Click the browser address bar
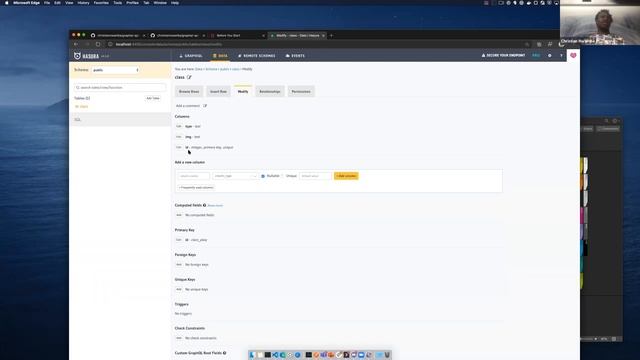Image resolution: width=640 pixels, height=360 pixels. click(x=318, y=44)
